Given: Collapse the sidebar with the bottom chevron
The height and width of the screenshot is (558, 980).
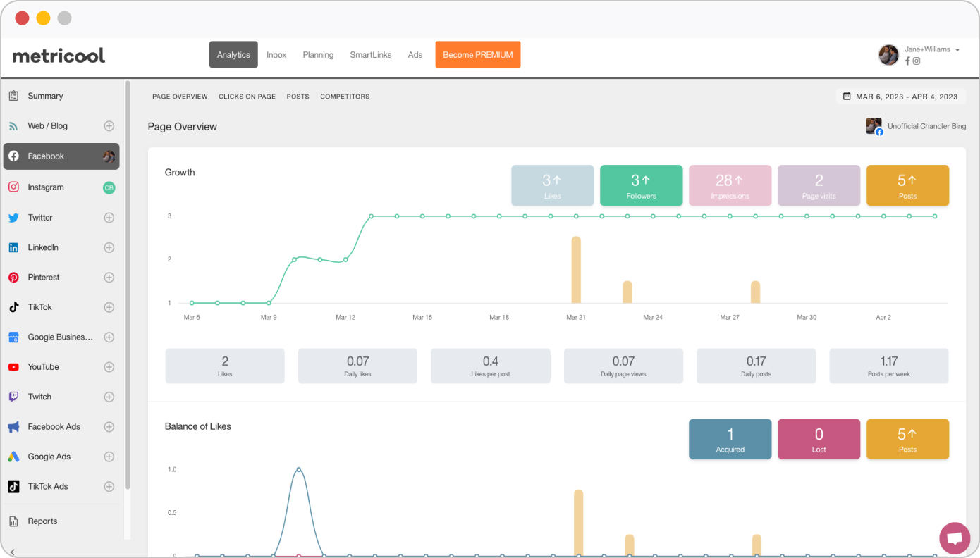Looking at the screenshot, I should 13,552.
